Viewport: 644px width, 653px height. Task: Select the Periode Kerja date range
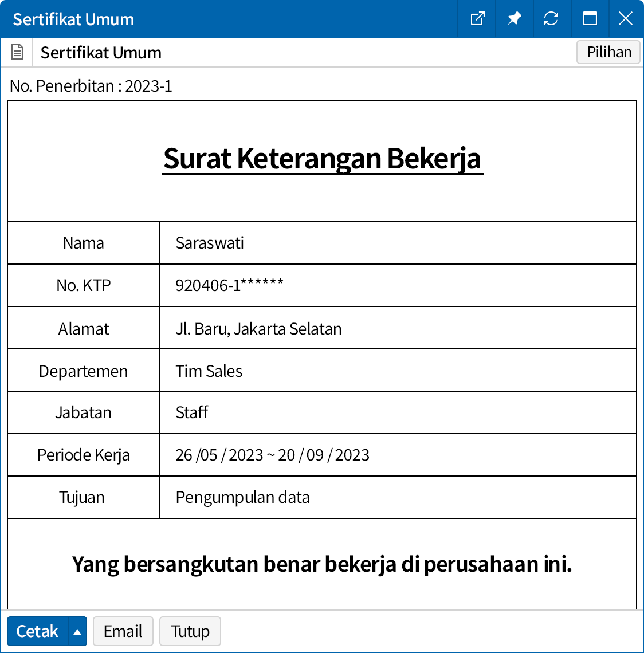[272, 455]
